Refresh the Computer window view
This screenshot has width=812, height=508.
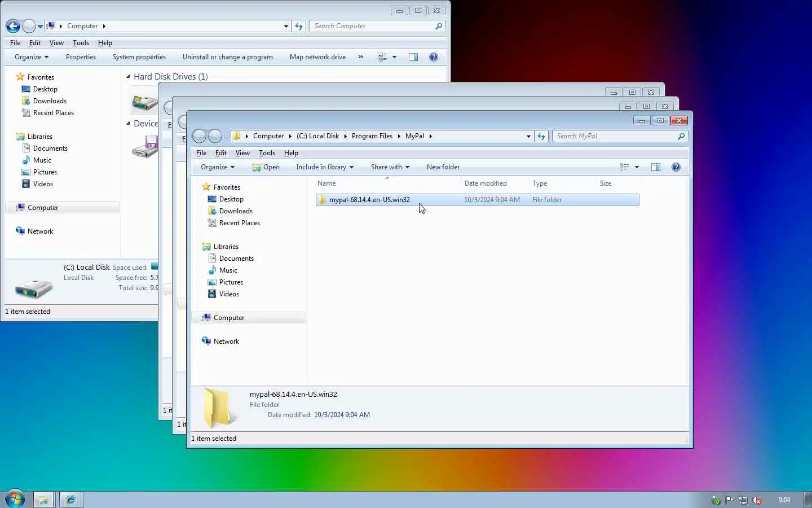point(299,26)
